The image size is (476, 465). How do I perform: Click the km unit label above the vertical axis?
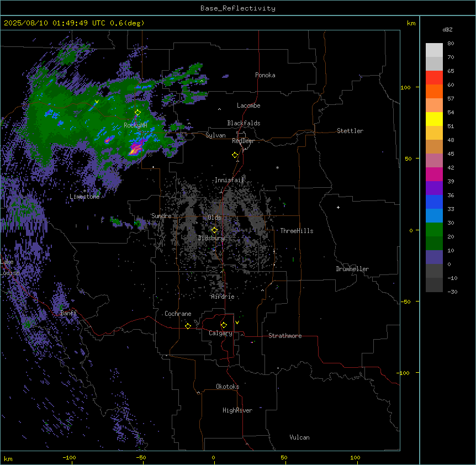pos(411,23)
